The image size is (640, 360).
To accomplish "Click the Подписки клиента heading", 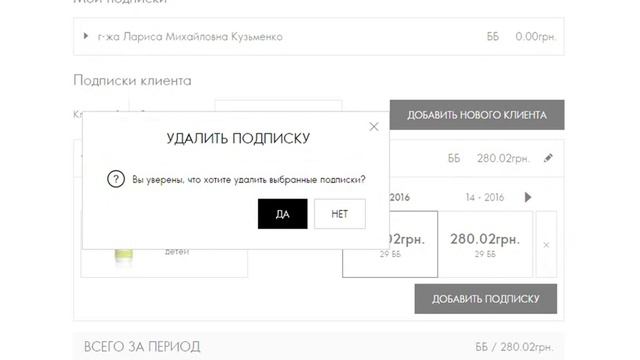I will click(132, 80).
